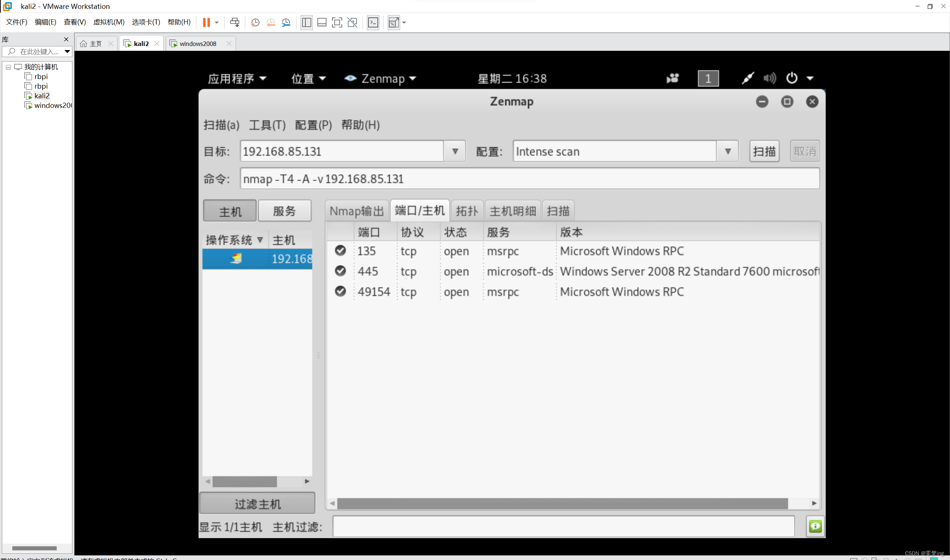The height and width of the screenshot is (560, 950).
Task: Click the Kali screen recorder camera icon
Action: point(673,78)
